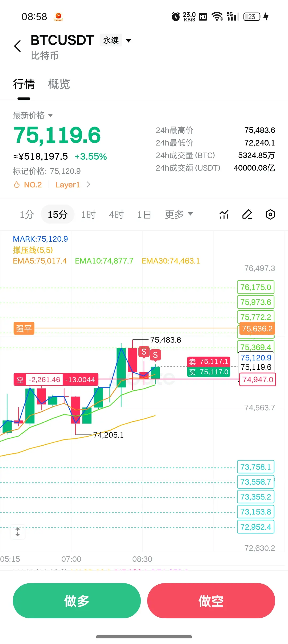Tap the 卖 75,117.1 ask price tag
The width and height of the screenshot is (288, 644).
coord(209,362)
